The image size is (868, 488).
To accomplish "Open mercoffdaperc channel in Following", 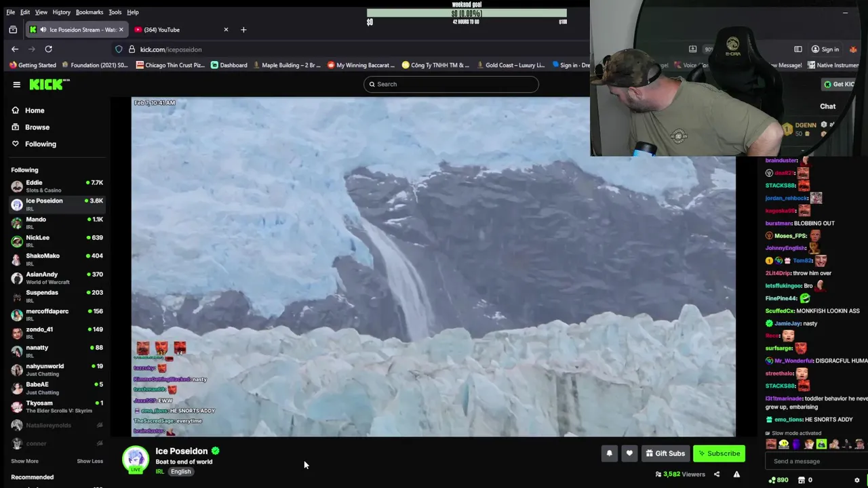I will click(57, 314).
